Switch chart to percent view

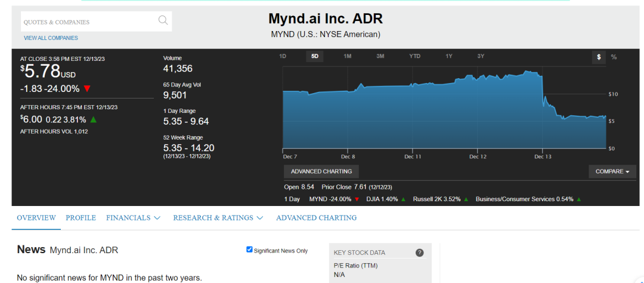pos(614,57)
